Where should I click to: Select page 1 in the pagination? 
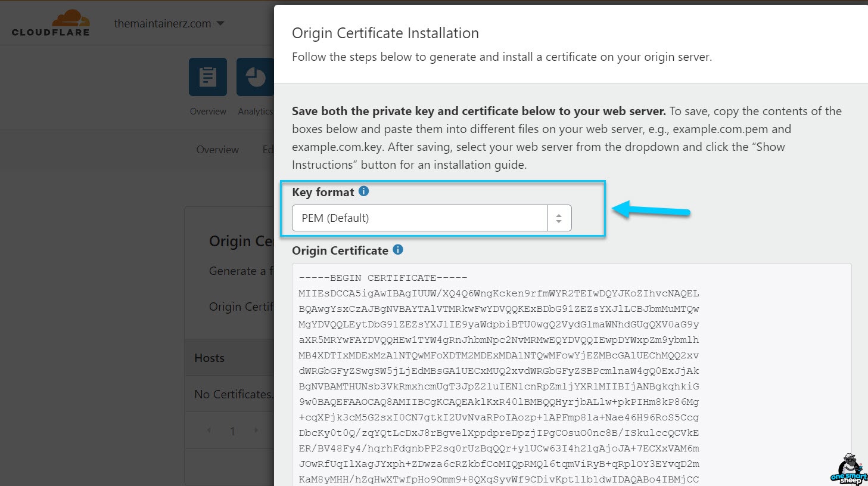tap(232, 431)
